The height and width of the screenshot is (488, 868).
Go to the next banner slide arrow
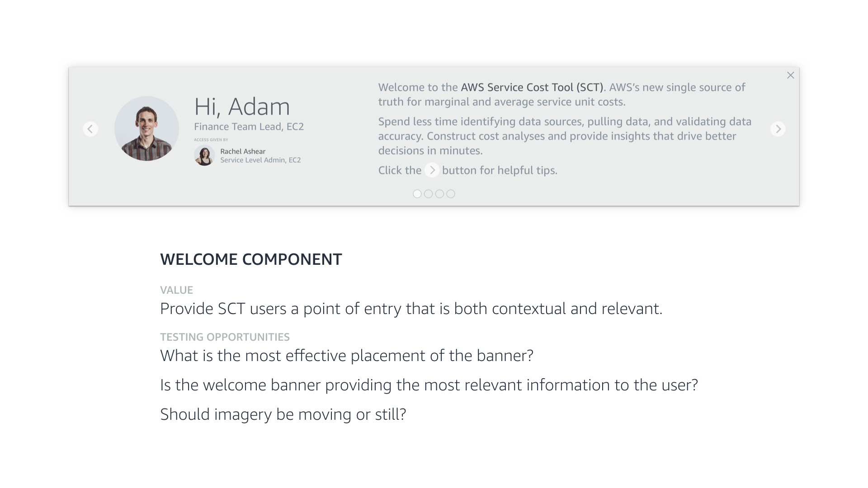778,129
